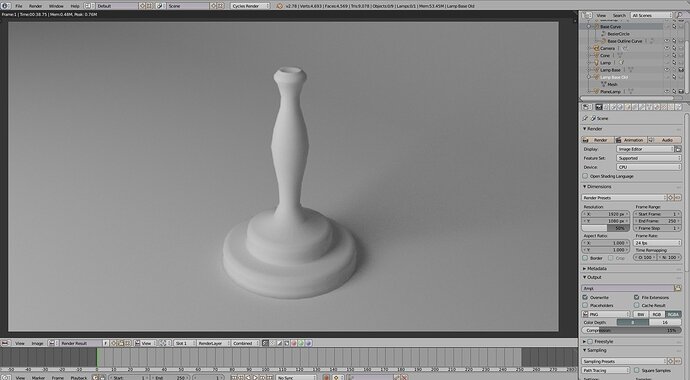The width and height of the screenshot is (690, 380).
Task: Click the Animation render button
Action: tap(630, 140)
